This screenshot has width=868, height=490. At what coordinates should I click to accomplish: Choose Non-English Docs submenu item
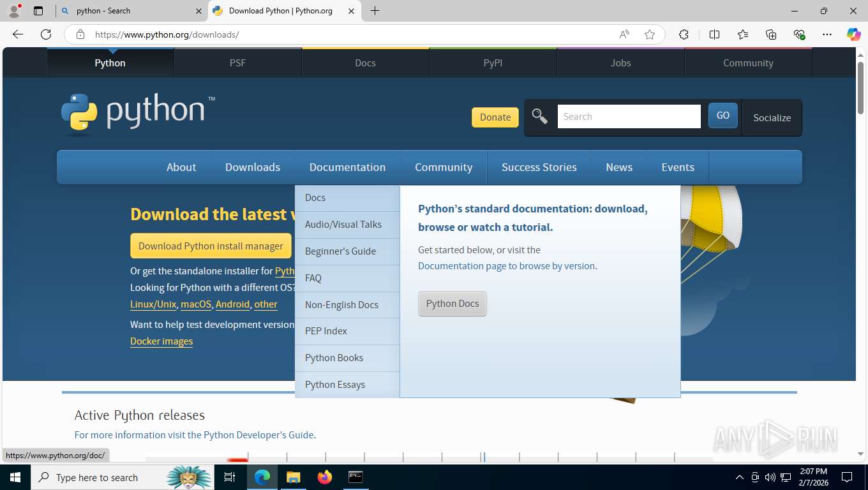coord(347,305)
